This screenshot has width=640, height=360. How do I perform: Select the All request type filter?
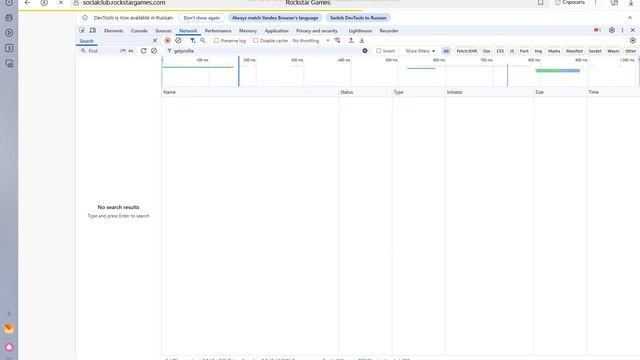pyautogui.click(x=446, y=51)
